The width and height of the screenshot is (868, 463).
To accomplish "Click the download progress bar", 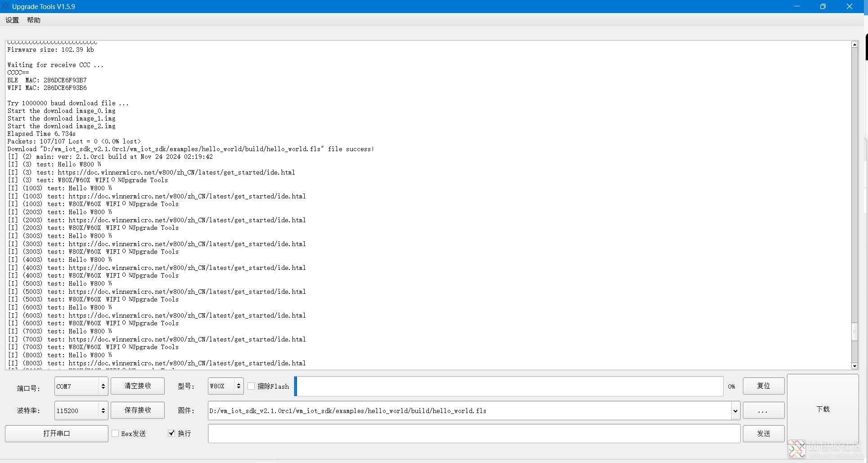I will [x=509, y=387].
